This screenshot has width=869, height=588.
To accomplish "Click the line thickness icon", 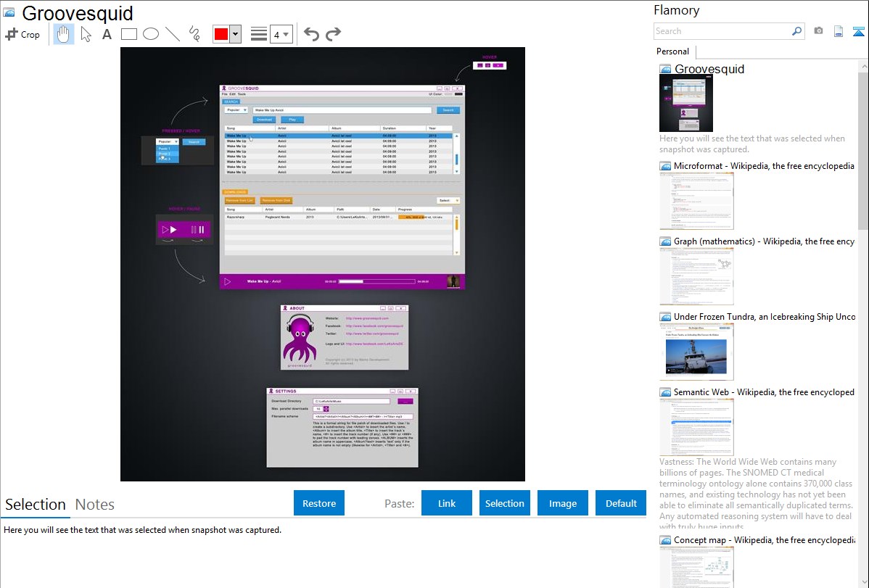I will 259,34.
